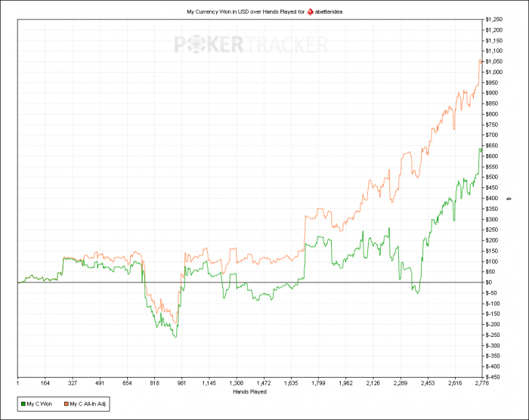Click the chart title 'My Currency Won in USD'
Image resolution: width=529 pixels, height=420 pixels.
218,12
